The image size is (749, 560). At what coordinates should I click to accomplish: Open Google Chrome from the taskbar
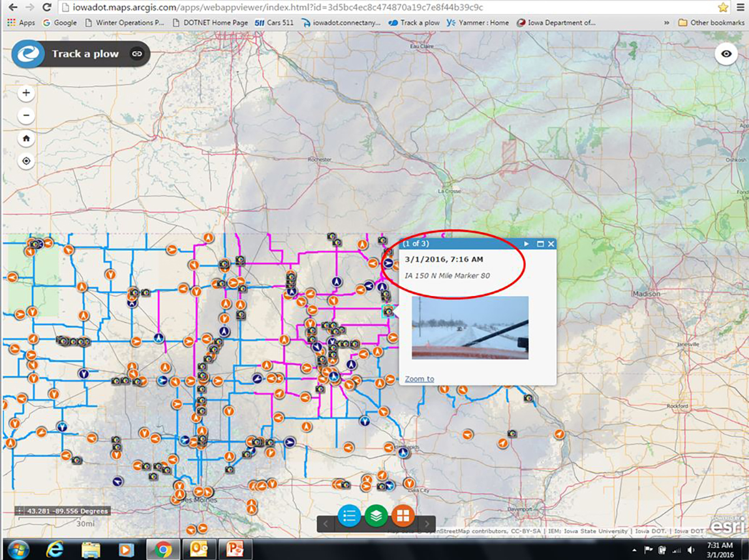pos(164,549)
